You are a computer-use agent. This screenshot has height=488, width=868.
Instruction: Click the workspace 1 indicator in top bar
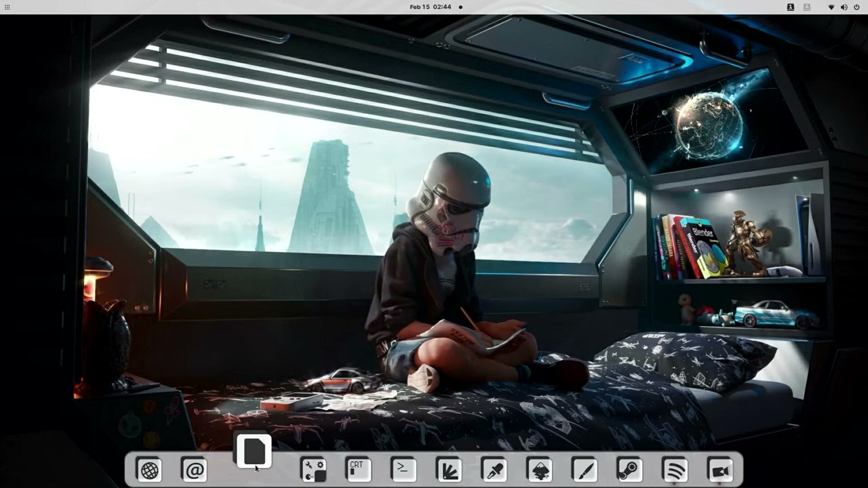(791, 7)
